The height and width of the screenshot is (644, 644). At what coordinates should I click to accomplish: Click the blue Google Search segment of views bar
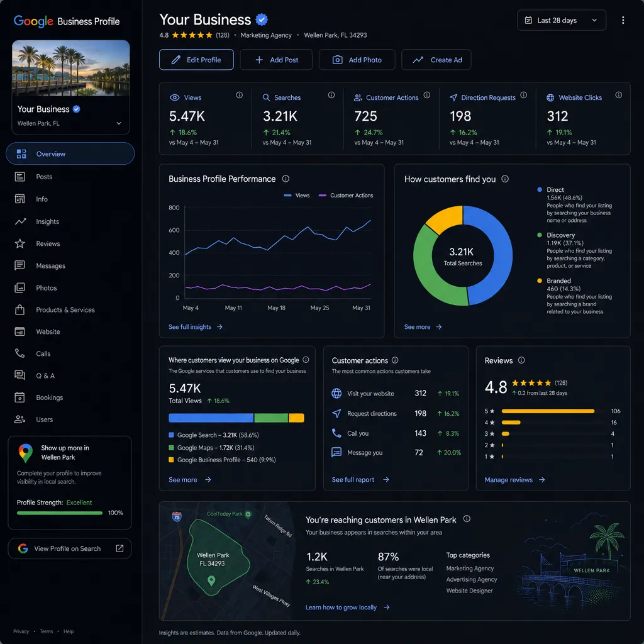pos(211,418)
